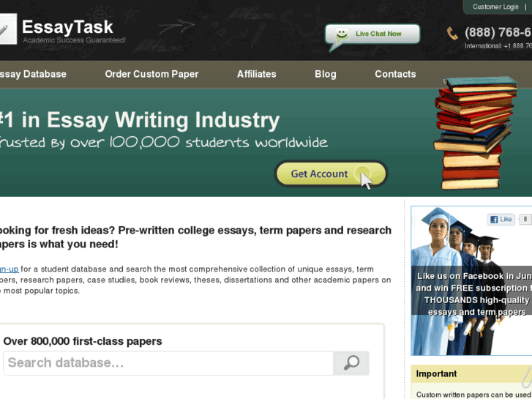
Task: Click the stack of books image
Action: point(475,133)
